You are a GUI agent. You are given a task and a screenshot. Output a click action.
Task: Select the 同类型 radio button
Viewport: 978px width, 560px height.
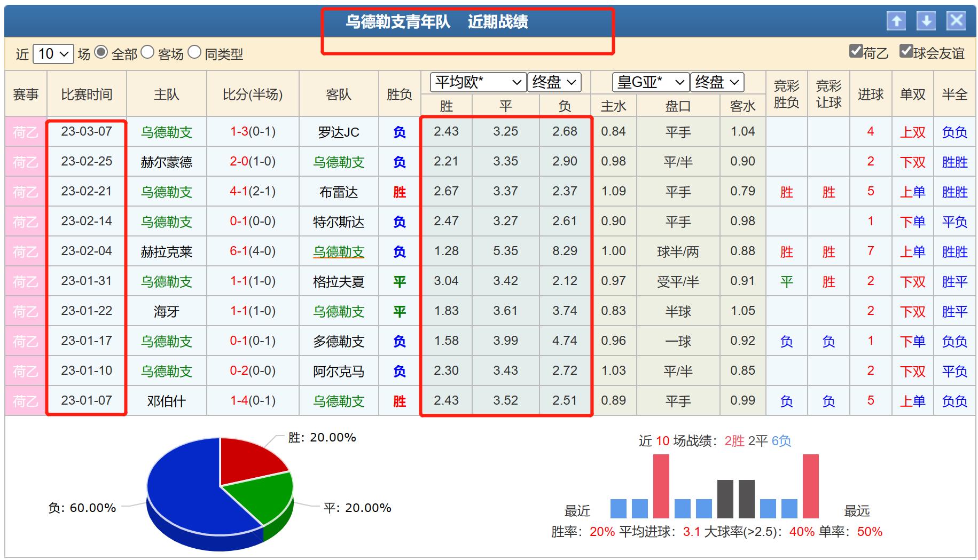tap(194, 54)
